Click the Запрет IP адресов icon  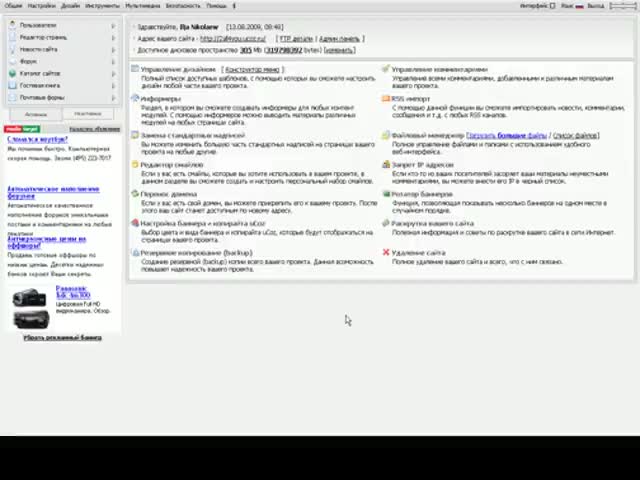tap(386, 165)
